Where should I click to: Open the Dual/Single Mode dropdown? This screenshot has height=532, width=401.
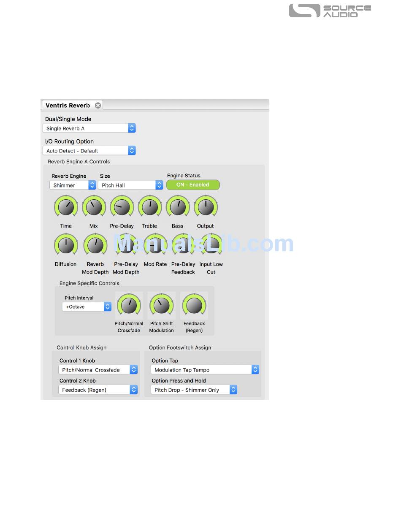coord(89,128)
